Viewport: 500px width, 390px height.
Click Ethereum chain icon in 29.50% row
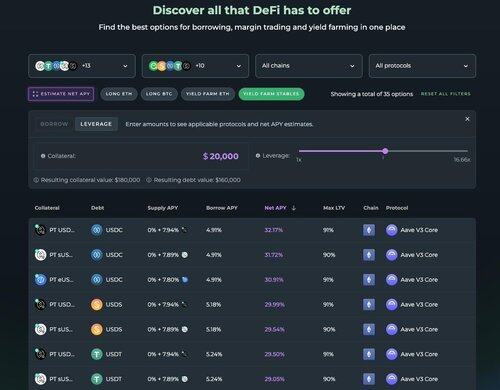(x=369, y=354)
